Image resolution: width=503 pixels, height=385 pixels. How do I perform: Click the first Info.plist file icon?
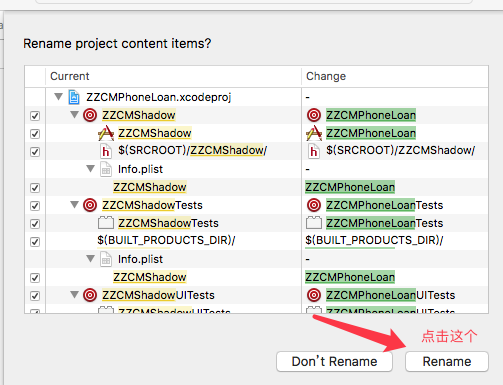coord(106,169)
